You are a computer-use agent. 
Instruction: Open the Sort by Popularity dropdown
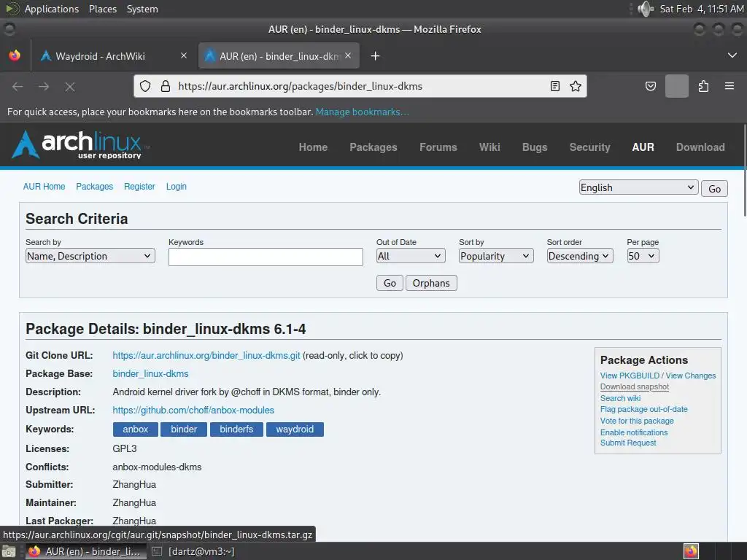pyautogui.click(x=496, y=256)
